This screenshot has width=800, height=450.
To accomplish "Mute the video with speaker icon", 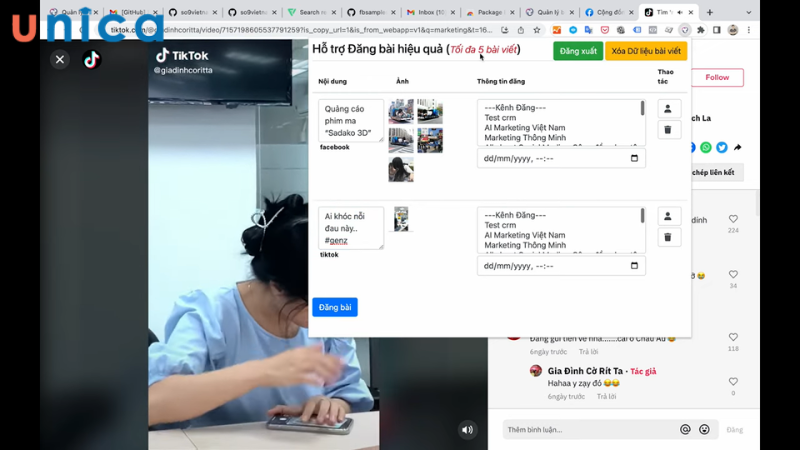I will point(467,430).
